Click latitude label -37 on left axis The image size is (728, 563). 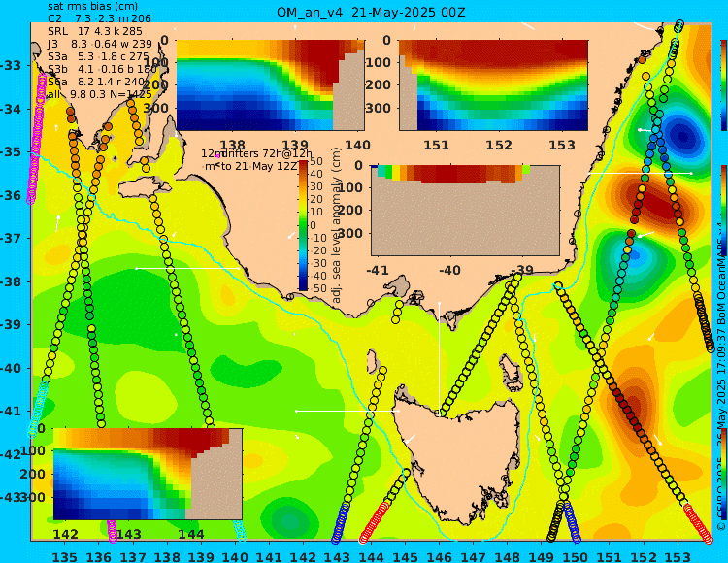(9, 238)
